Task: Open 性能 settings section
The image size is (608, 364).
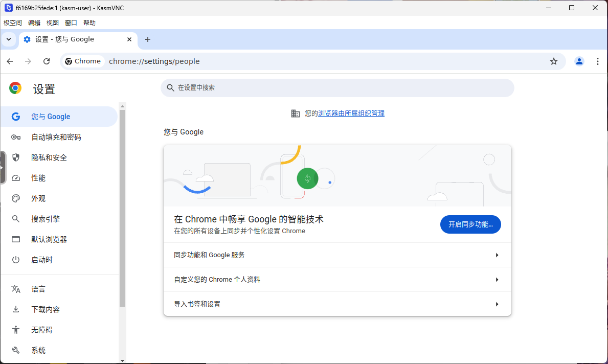Action: pos(59,178)
